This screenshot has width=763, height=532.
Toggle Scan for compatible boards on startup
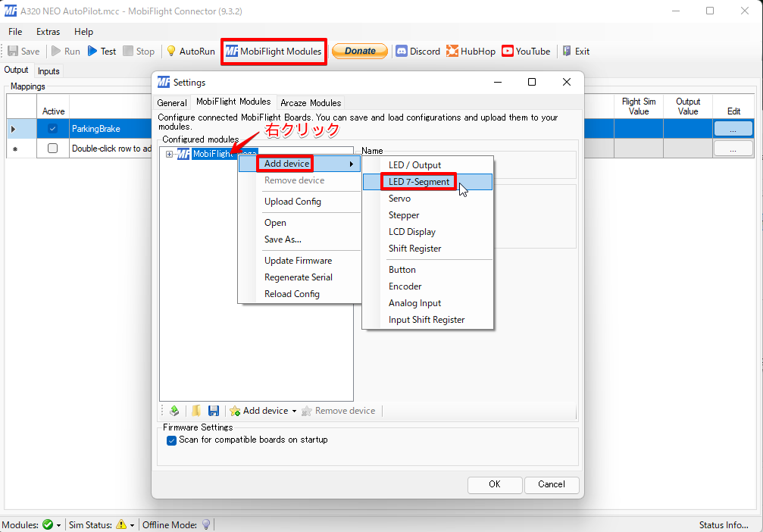[x=171, y=440]
